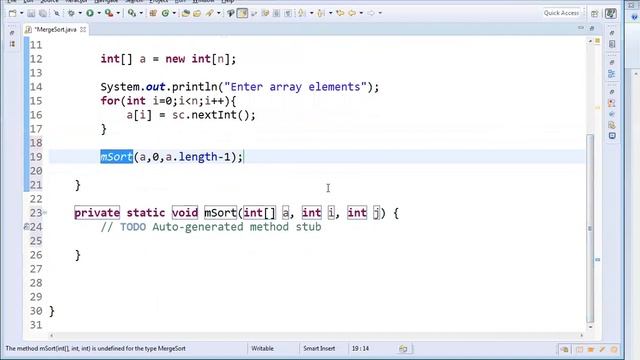This screenshot has width=640, height=360.
Task: Expand the Back history dropdown arrow
Action: pyautogui.click(x=361, y=13)
